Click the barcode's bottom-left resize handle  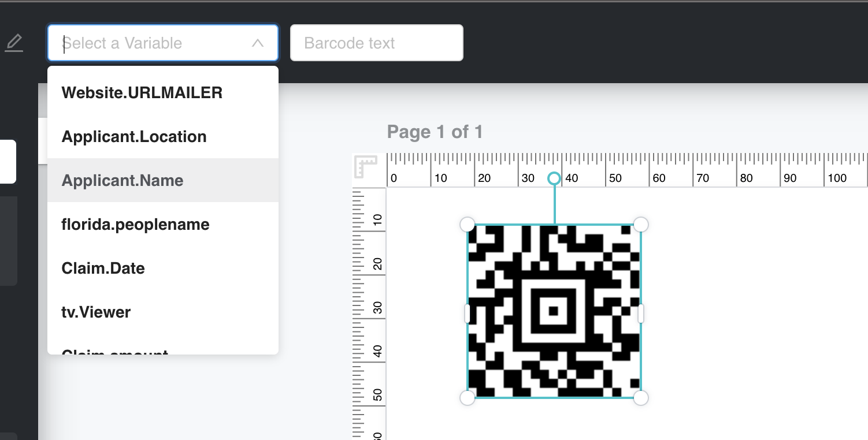tap(467, 398)
